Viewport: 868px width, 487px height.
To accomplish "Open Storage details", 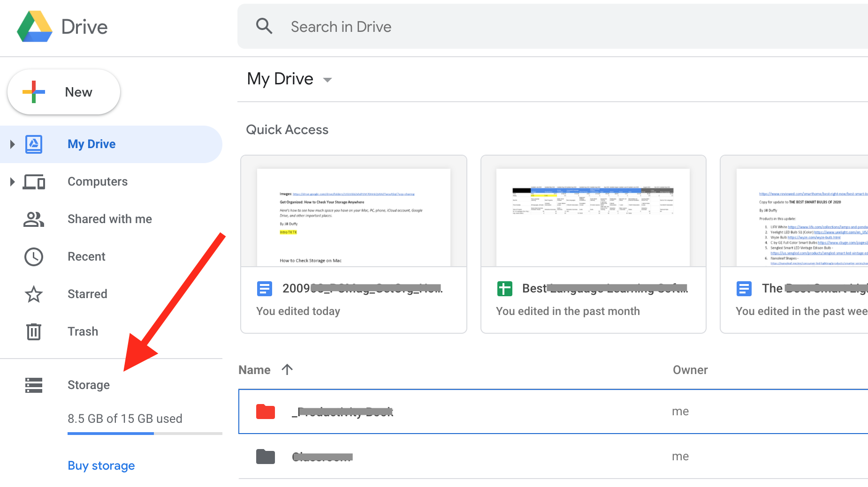I will pos(88,385).
